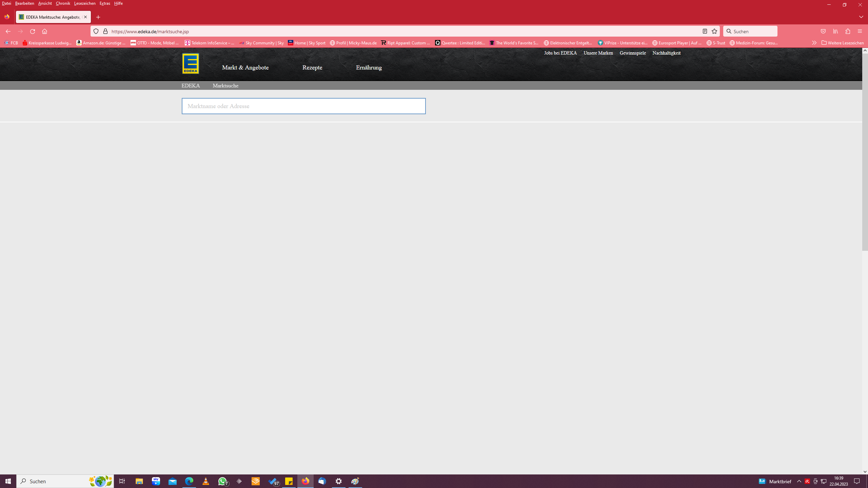Reload the page with the refresh icon
868x488 pixels.
tap(33, 31)
